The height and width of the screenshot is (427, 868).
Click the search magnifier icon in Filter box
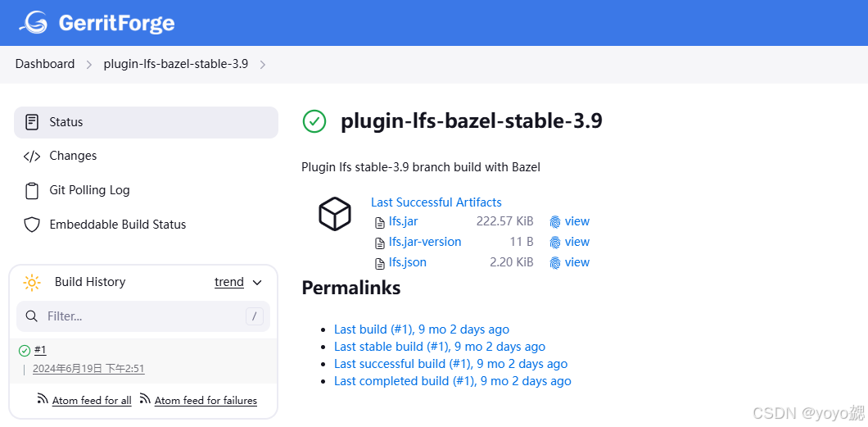[32, 316]
